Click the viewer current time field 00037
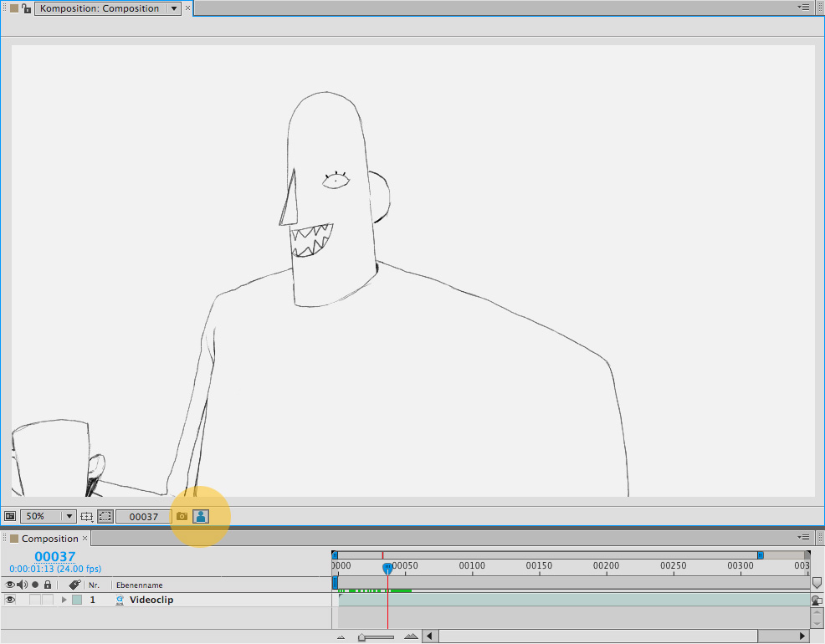 click(143, 517)
